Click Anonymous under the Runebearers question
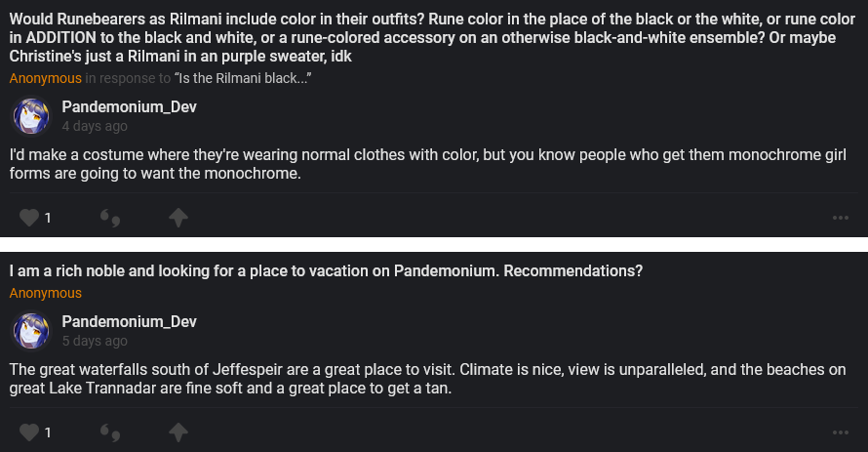 click(46, 78)
